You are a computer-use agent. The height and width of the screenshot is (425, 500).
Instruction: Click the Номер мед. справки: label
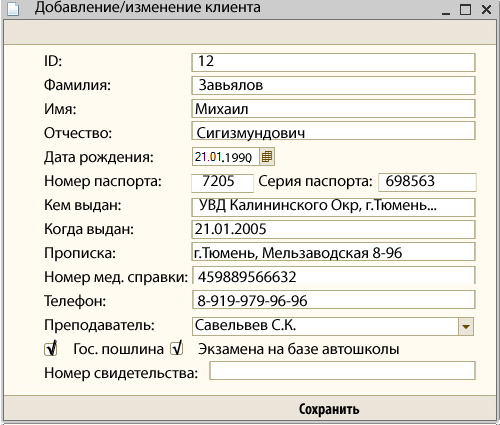pyautogui.click(x=116, y=277)
